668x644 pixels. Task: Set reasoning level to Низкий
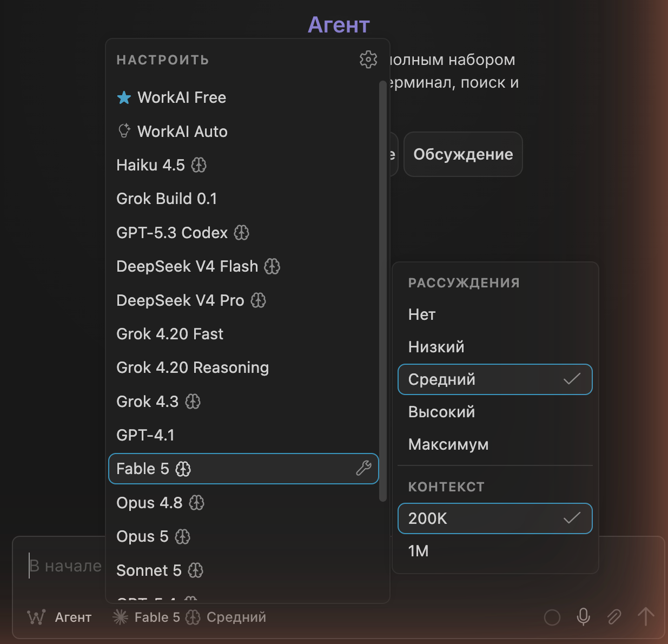point(495,347)
